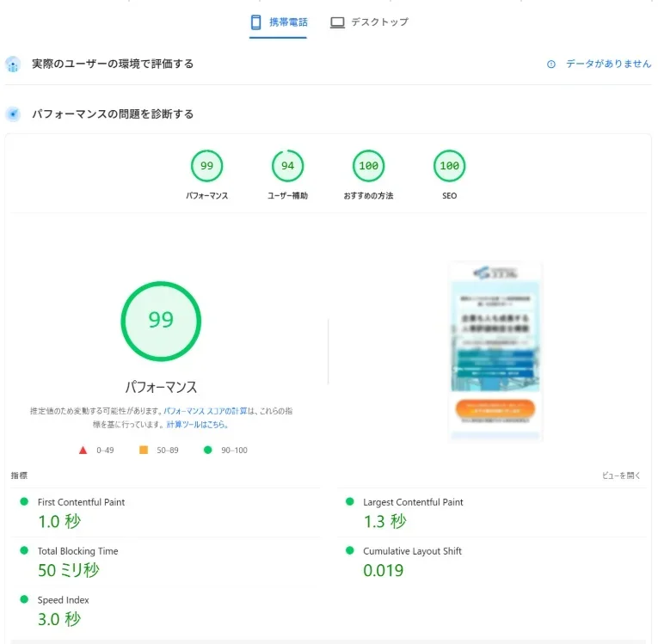
Task: Switch to the デスクトップ tab
Action: [x=369, y=22]
